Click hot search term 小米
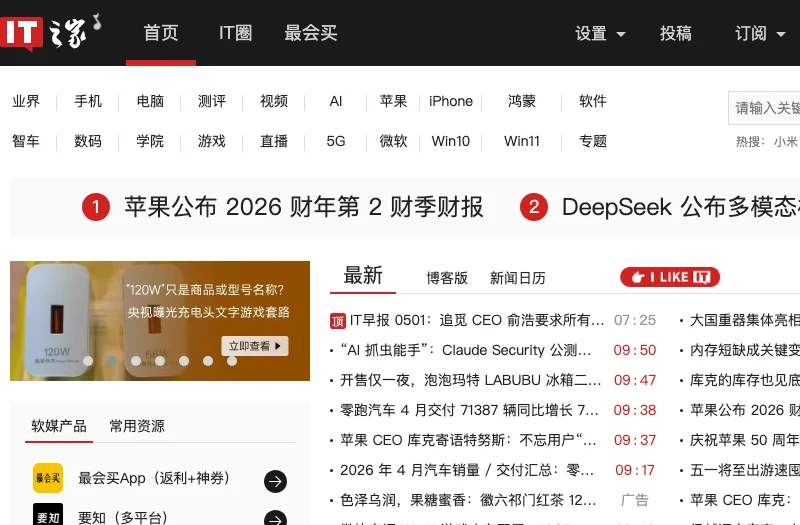 click(786, 141)
